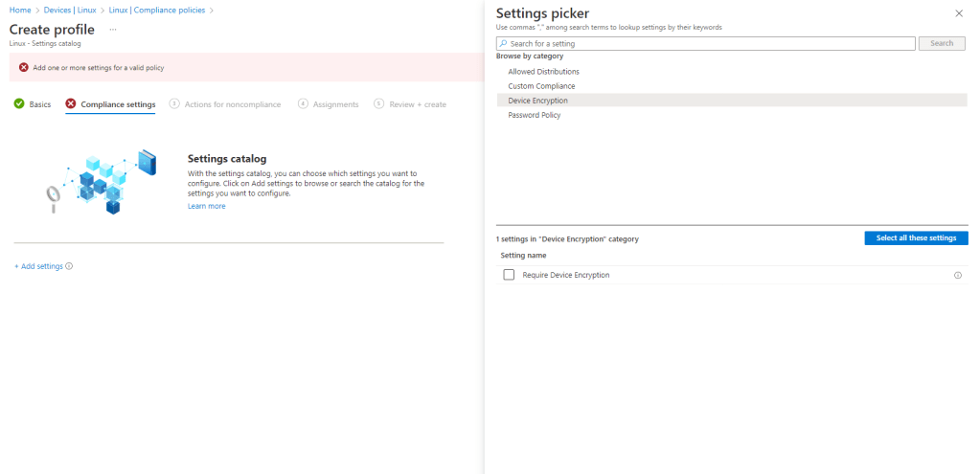Go to the Assignments step
The height and width of the screenshot is (474, 980).
coord(335,104)
